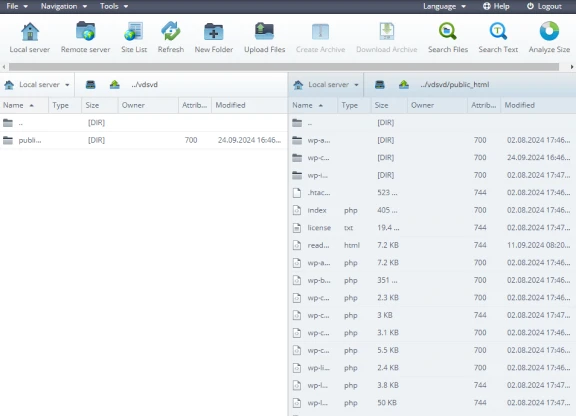Open the Search Files tool
The height and width of the screenshot is (416, 576).
(x=448, y=32)
